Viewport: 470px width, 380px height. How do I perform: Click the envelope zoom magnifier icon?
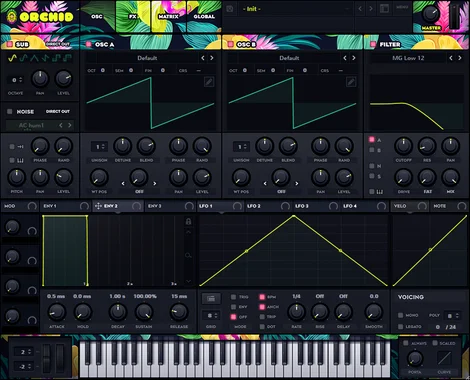coord(188,255)
